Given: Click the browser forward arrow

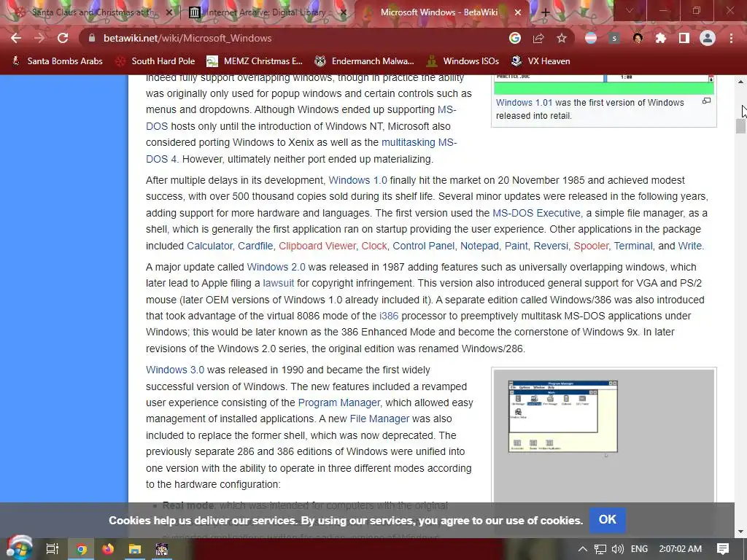Looking at the screenshot, I should tap(39, 38).
